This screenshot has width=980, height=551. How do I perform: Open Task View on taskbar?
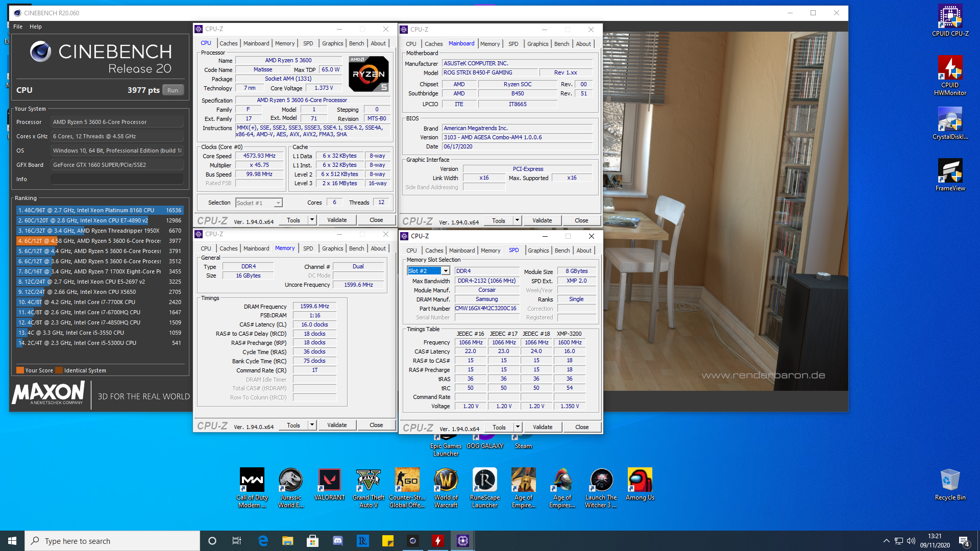tap(236, 541)
